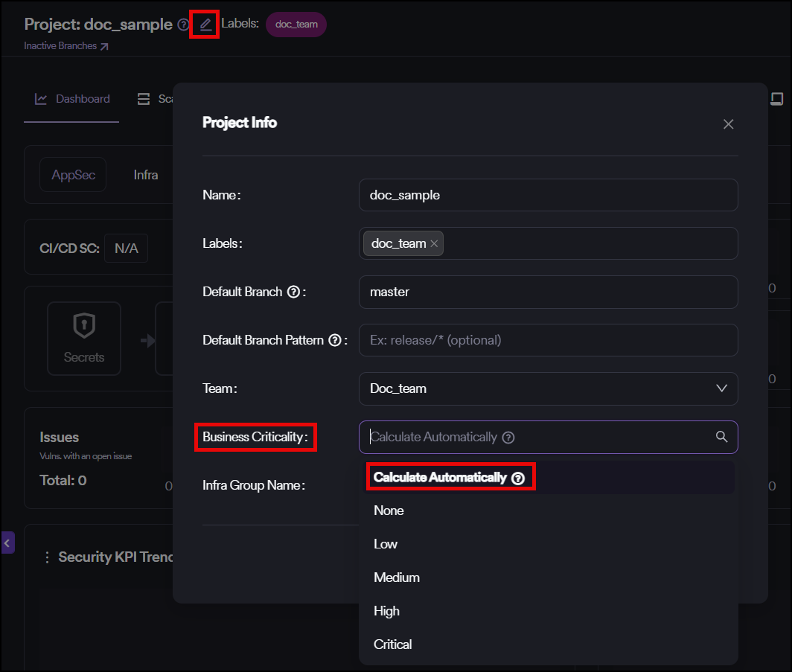
Task: Click search icon in Business Criticality field
Action: pos(721,437)
